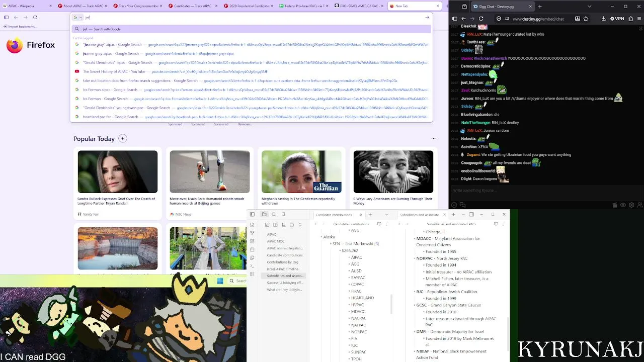Open Obsidian bookmarks icon
The width and height of the screenshot is (644, 362).
[x=283, y=215]
